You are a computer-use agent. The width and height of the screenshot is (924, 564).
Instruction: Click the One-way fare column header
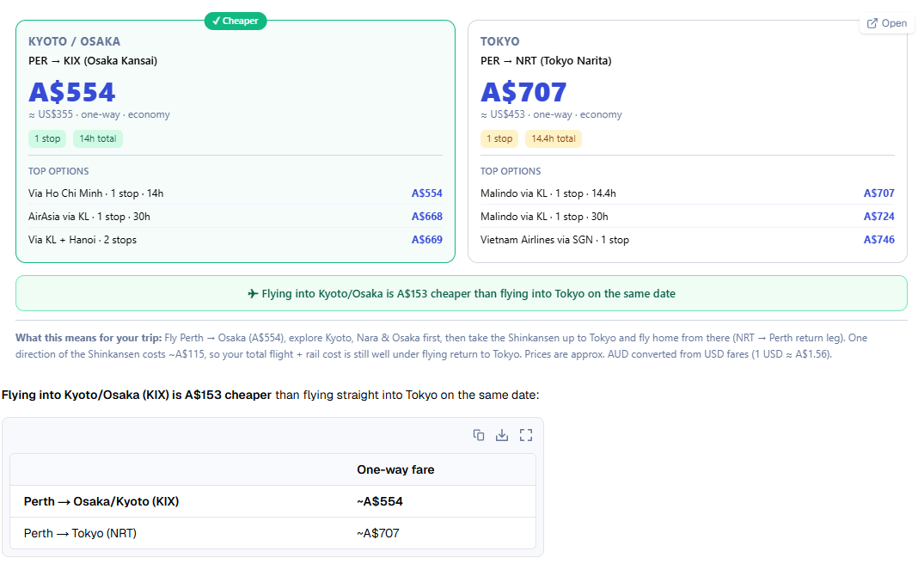pos(395,469)
